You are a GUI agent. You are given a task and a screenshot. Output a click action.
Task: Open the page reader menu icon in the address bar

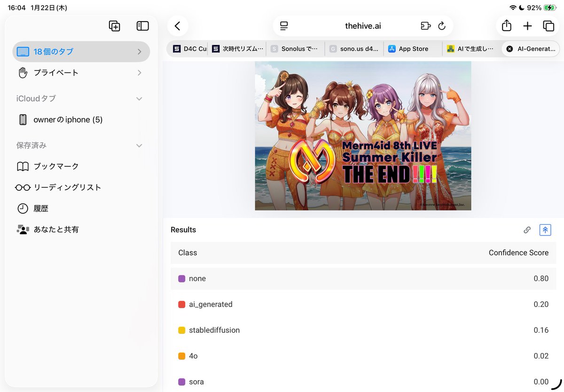[x=284, y=26]
